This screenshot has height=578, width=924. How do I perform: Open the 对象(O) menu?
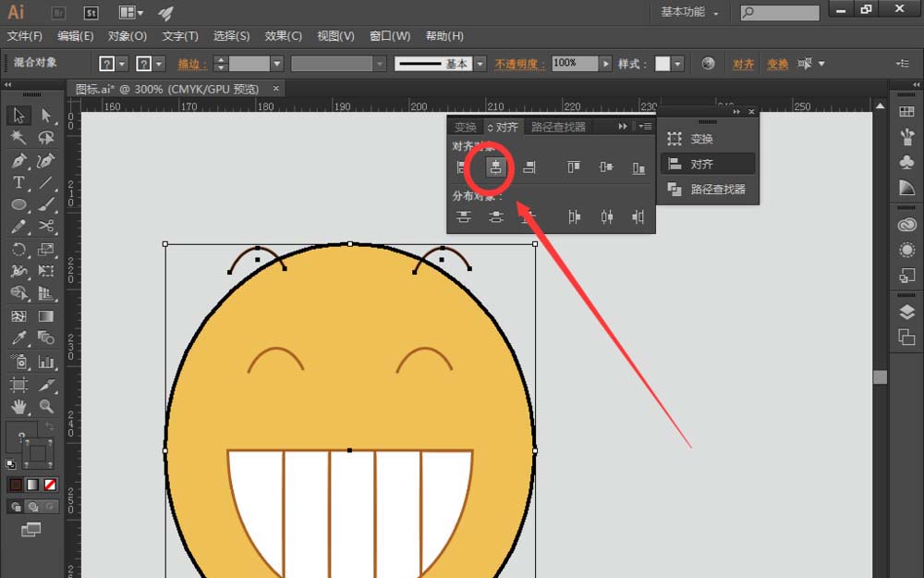(x=128, y=36)
